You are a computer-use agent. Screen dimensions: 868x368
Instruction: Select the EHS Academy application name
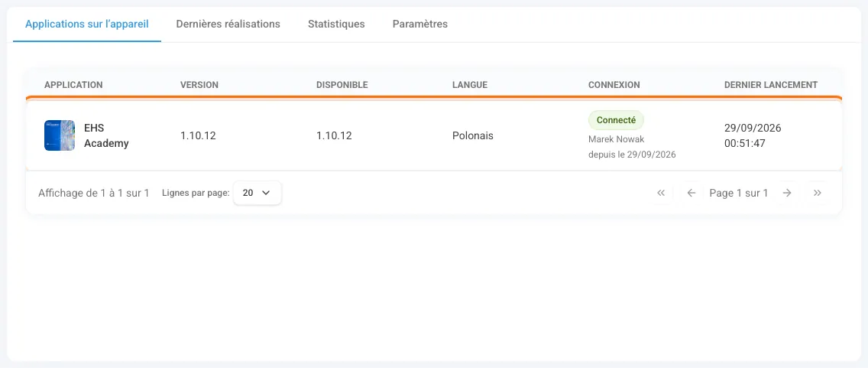[106, 135]
